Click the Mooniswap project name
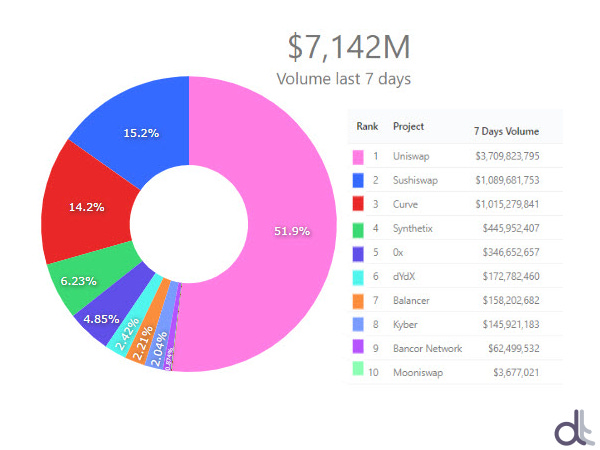Viewport: 600px width, 450px height. (x=418, y=373)
